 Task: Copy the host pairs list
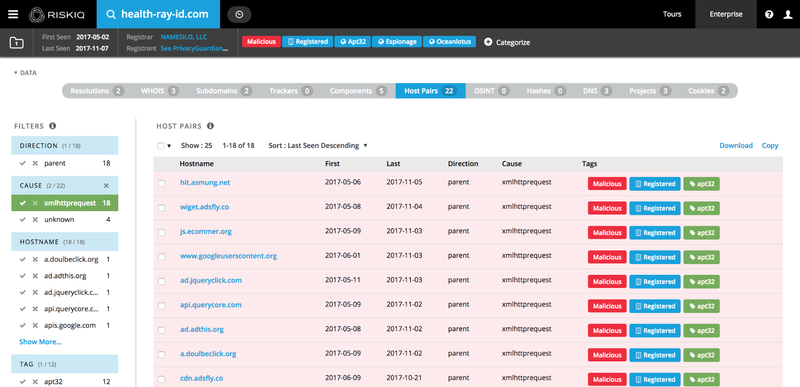[x=770, y=145]
